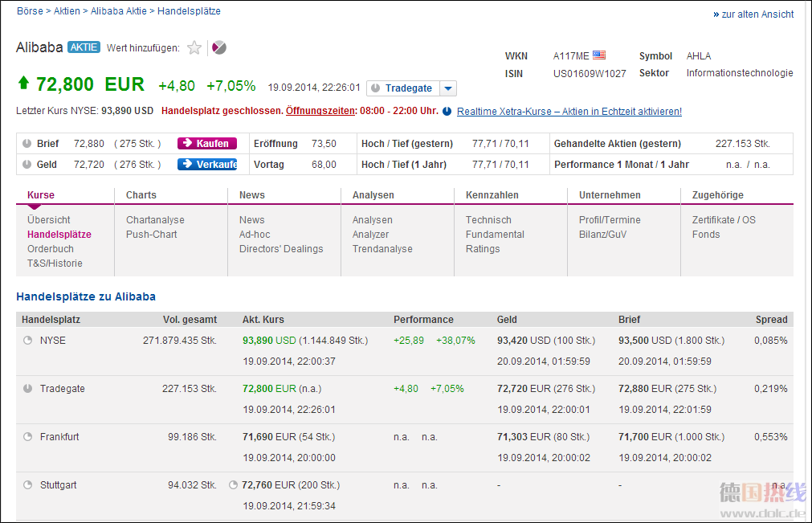Open Zertifikate / OS link
This screenshot has height=523, width=812.
click(724, 219)
